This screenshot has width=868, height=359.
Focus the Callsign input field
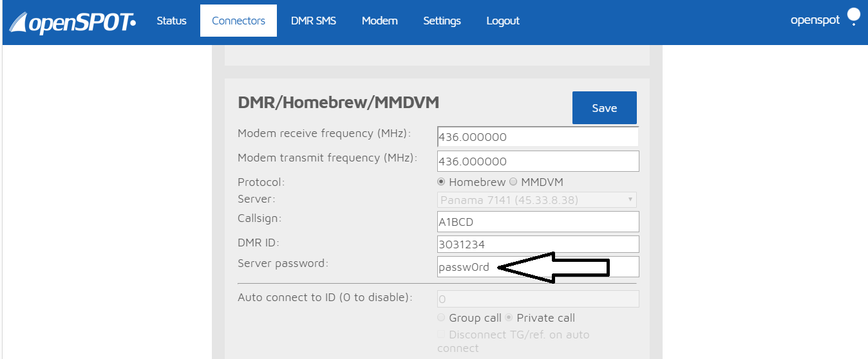pyautogui.click(x=537, y=222)
